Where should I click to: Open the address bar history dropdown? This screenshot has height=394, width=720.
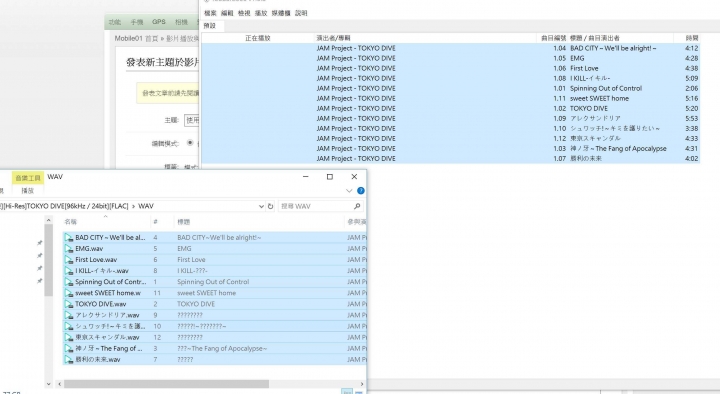click(261, 206)
